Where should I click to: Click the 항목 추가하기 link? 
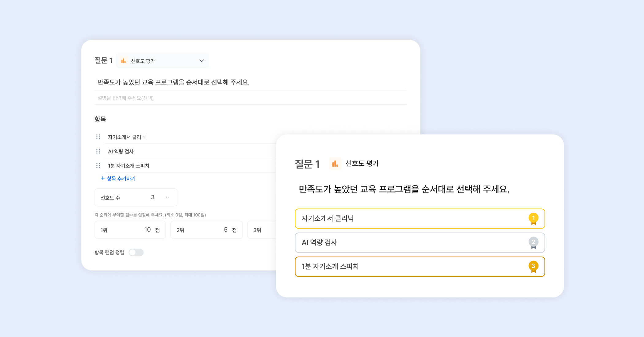tap(121, 178)
